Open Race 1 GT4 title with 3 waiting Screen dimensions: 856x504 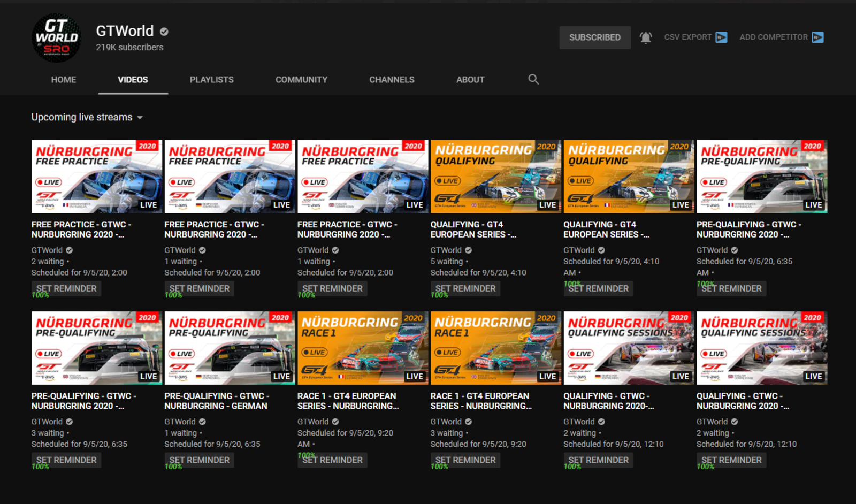[x=481, y=401]
